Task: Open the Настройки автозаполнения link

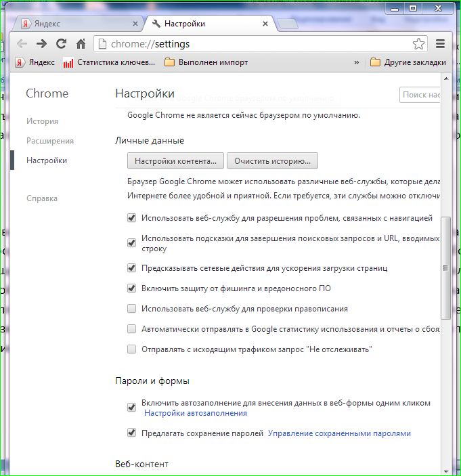Action: pos(196,413)
